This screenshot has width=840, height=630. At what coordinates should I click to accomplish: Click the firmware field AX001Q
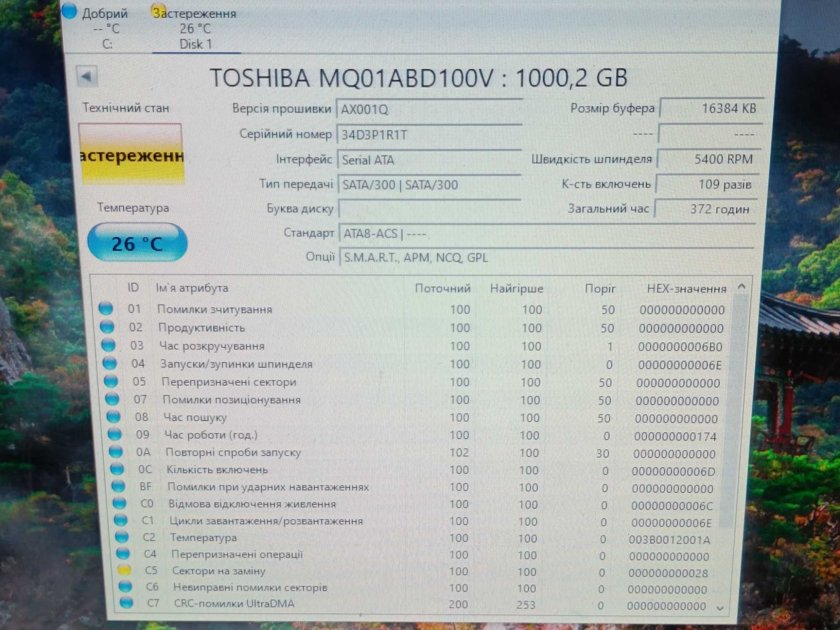click(429, 110)
